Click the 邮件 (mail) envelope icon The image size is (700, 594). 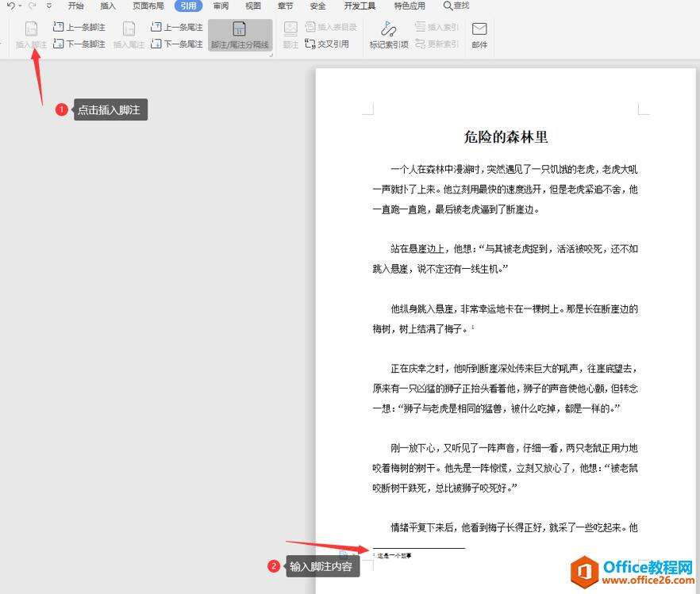point(479,29)
